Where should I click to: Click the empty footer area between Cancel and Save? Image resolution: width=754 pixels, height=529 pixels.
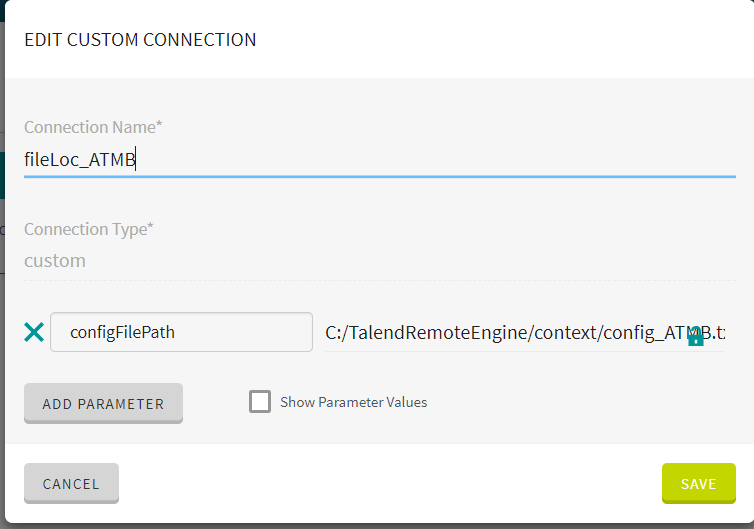390,483
